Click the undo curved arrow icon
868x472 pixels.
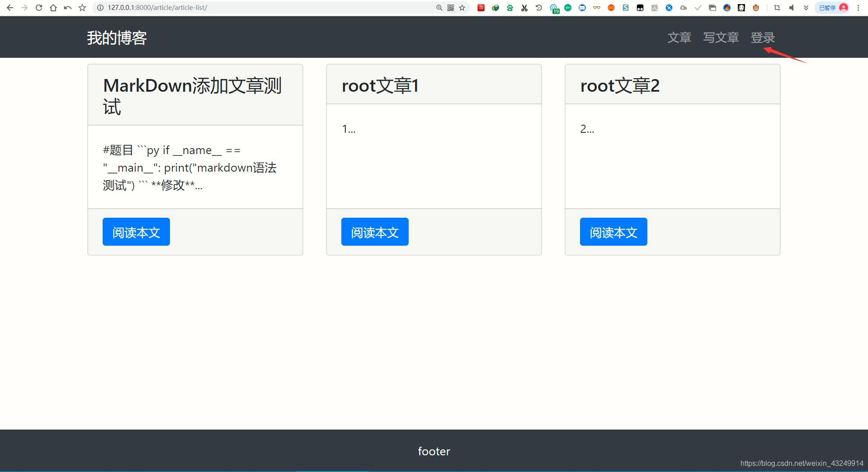[68, 8]
